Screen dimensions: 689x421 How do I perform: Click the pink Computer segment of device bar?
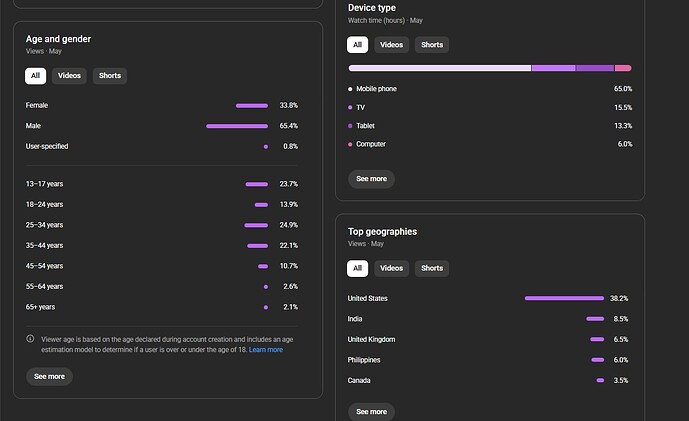pos(623,68)
